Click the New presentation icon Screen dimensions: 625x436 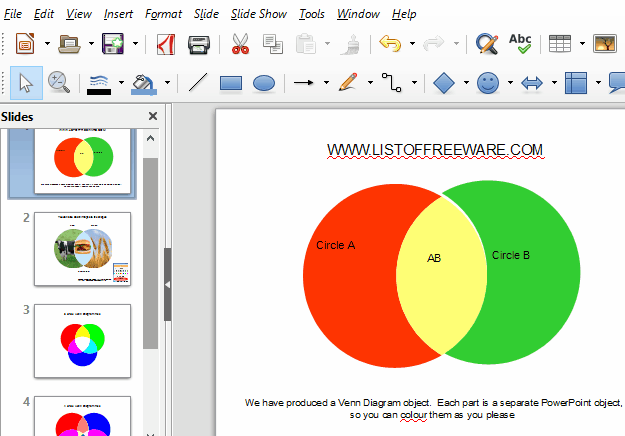coord(25,43)
